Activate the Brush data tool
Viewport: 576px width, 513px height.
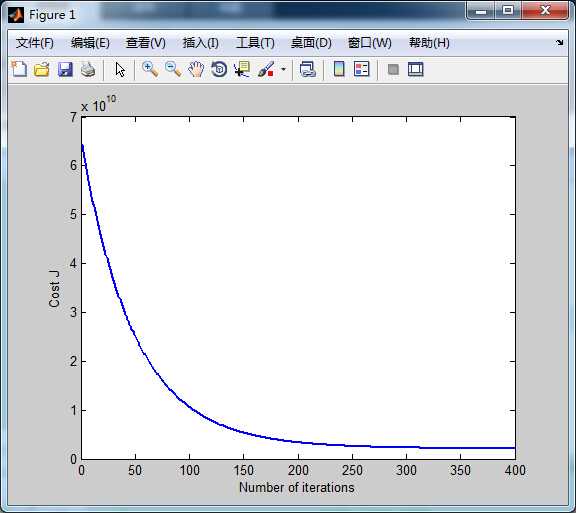point(266,69)
